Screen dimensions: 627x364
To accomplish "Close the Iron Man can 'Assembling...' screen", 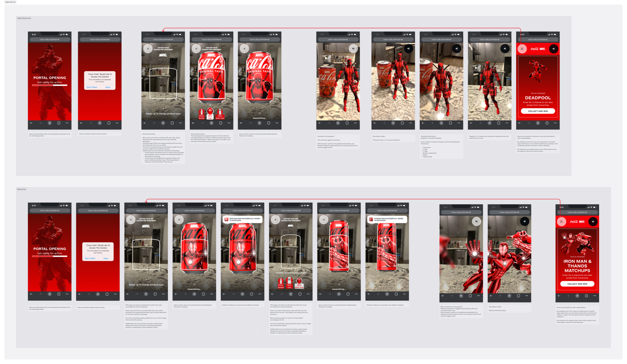I will tap(179, 220).
